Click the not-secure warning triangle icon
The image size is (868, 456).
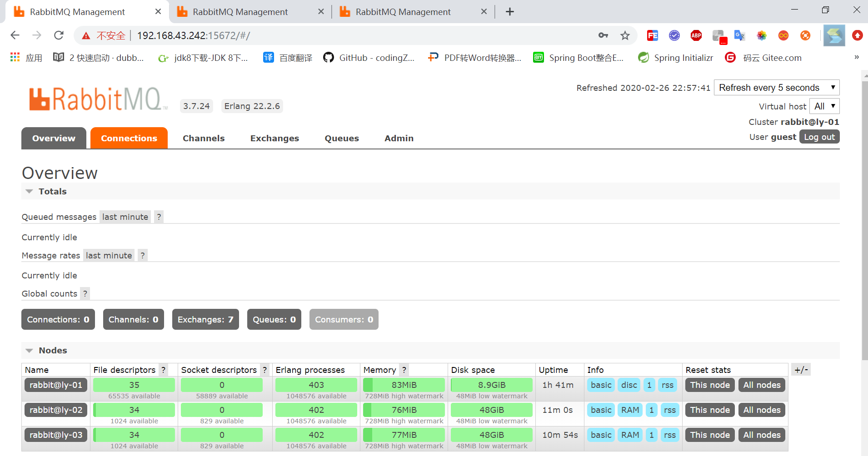click(86, 36)
